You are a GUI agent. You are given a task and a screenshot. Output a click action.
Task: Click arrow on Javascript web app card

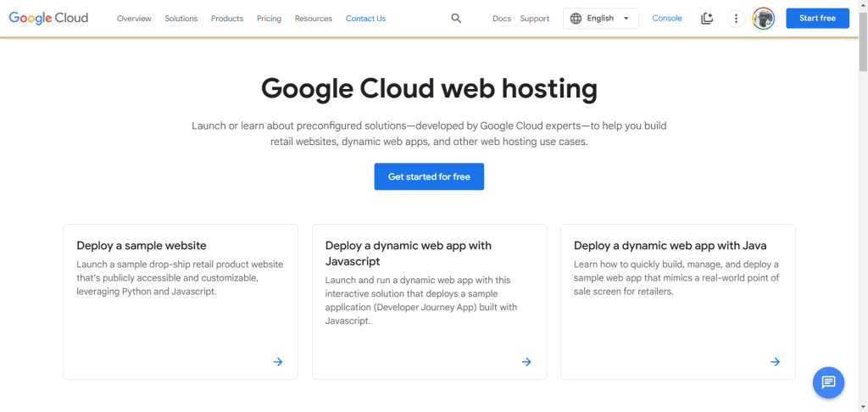[x=526, y=362]
